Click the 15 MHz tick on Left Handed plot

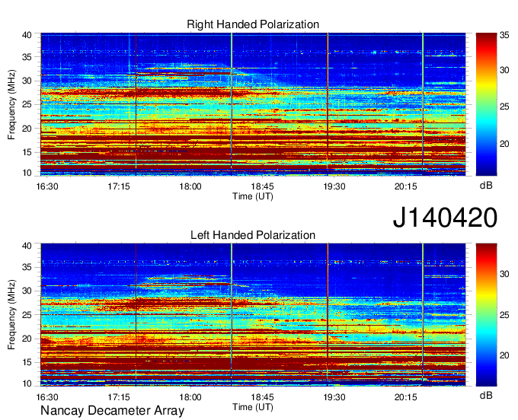click(27, 363)
